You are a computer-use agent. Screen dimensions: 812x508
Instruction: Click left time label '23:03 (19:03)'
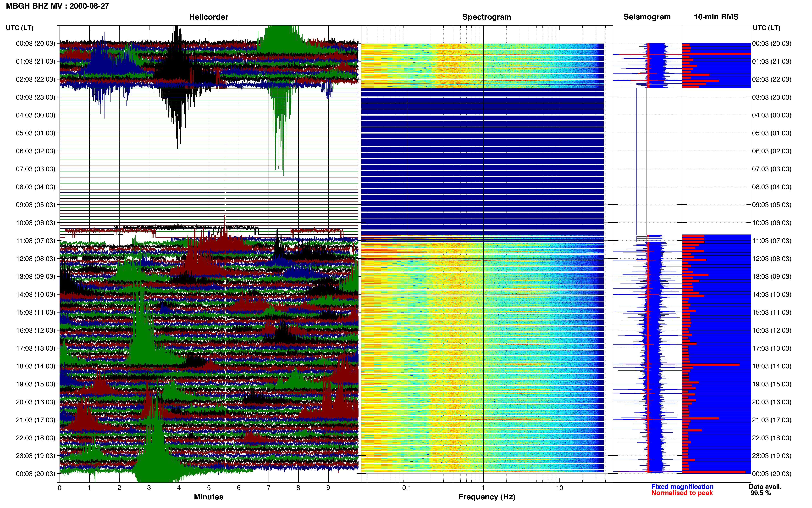pyautogui.click(x=36, y=456)
